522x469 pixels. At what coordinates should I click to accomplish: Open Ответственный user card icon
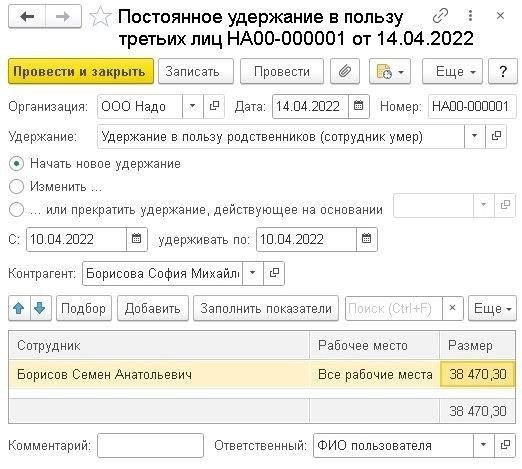click(x=505, y=445)
